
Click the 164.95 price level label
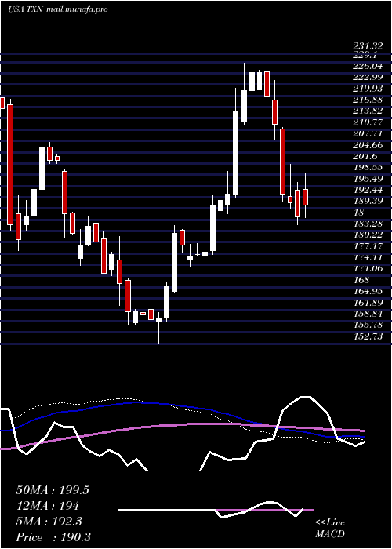pos(368,291)
